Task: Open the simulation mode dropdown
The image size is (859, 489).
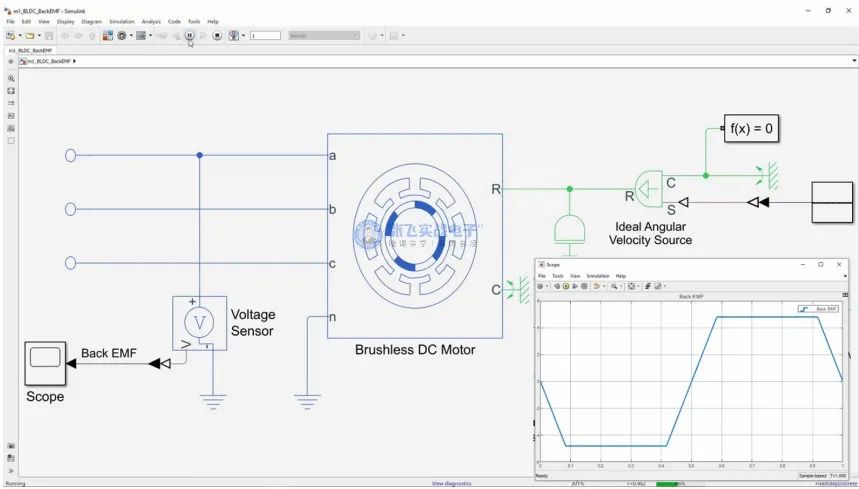Action: pyautogui.click(x=323, y=36)
